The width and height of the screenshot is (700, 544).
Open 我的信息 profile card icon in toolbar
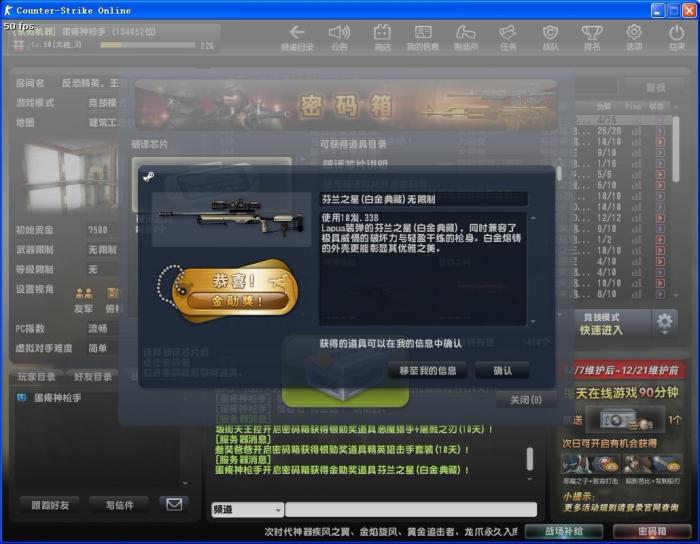pos(423,32)
